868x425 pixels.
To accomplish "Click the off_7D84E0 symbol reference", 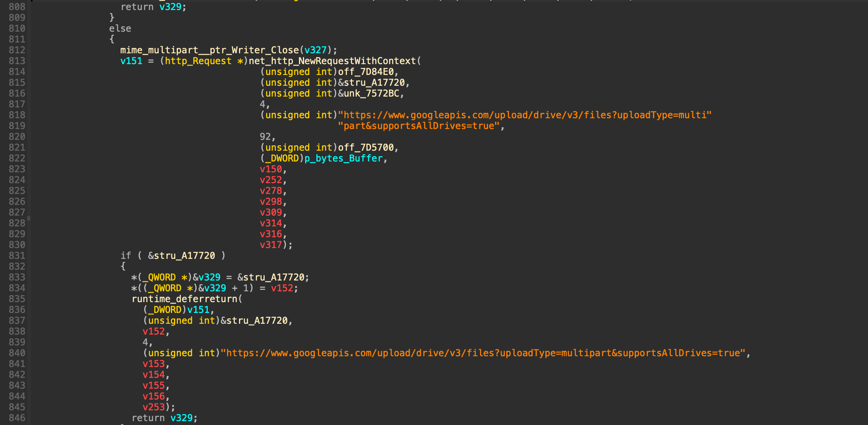I will click(x=366, y=71).
